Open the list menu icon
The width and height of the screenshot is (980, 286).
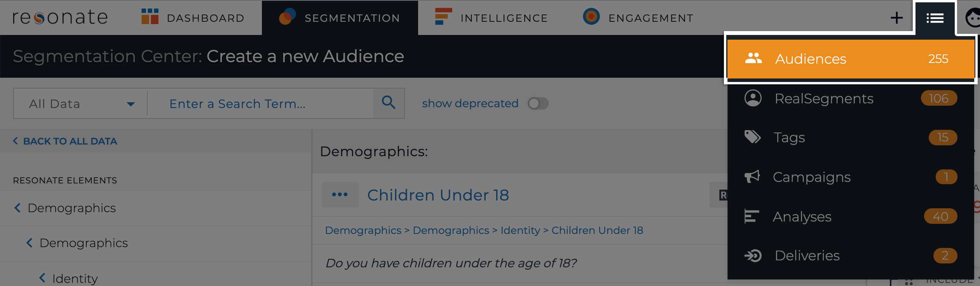(935, 18)
